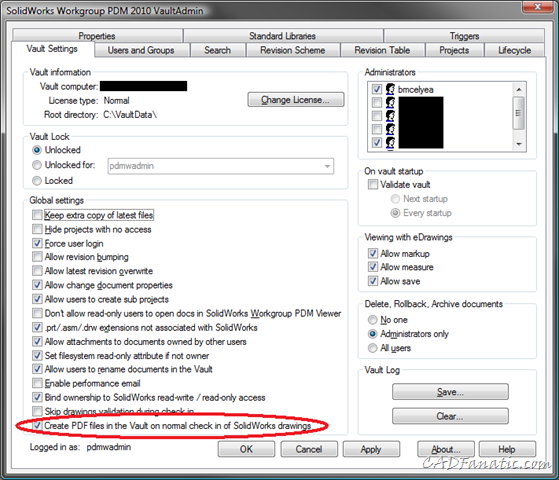Open the Triggers tab

[x=464, y=36]
